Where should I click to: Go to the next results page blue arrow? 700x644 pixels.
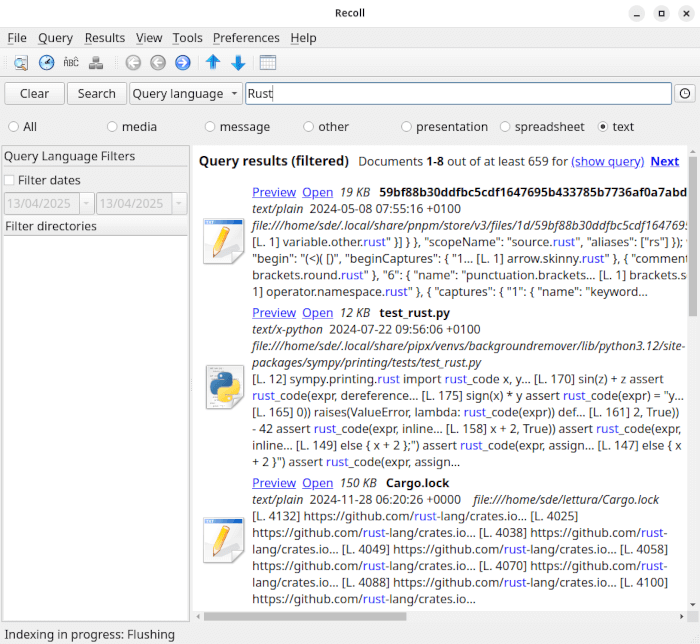(x=183, y=62)
